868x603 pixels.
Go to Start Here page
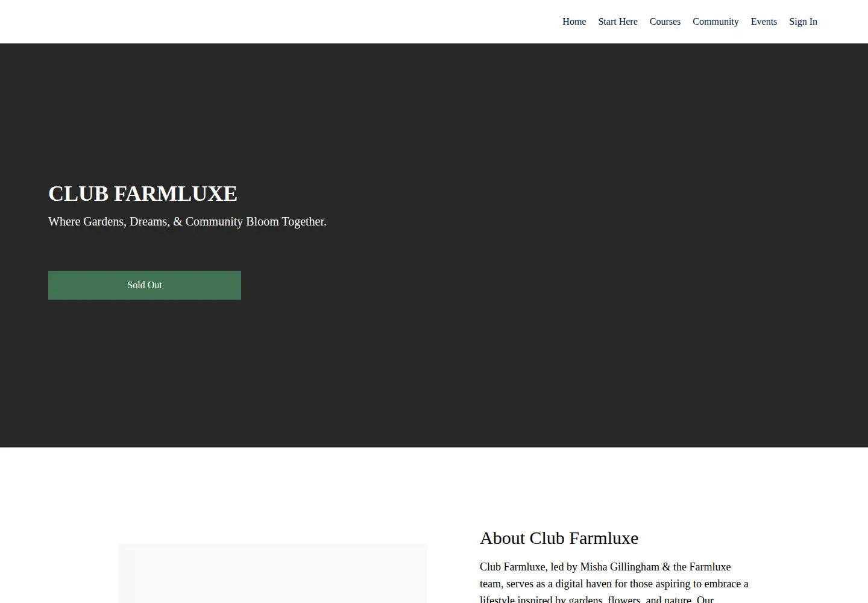(617, 22)
